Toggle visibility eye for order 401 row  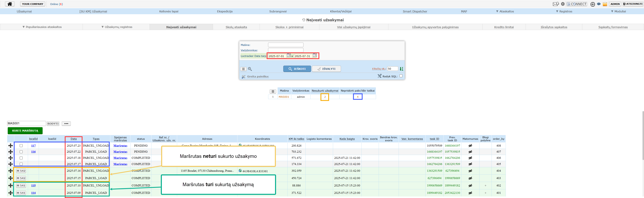tap(470, 193)
